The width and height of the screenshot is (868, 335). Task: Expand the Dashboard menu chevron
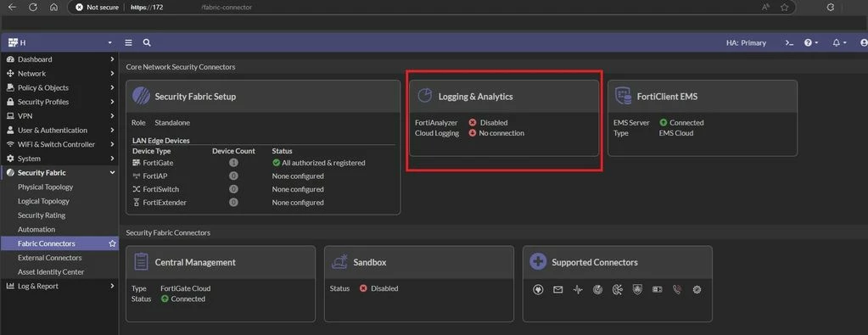click(x=112, y=59)
